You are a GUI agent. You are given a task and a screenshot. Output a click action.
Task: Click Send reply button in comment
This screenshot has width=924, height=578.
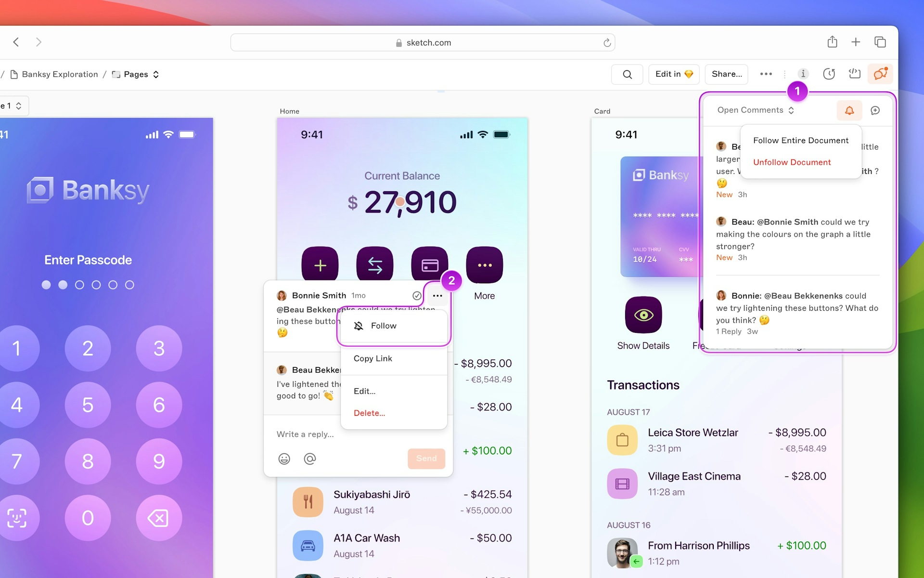[426, 458]
